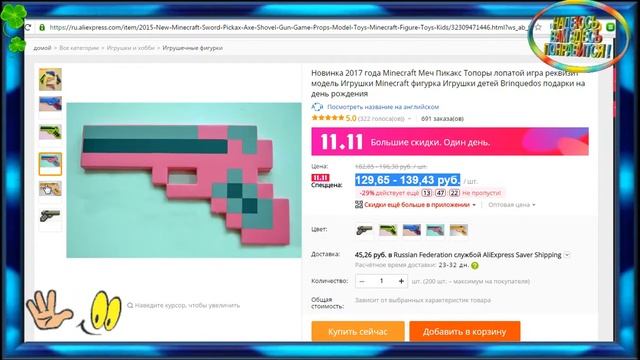Screen dimensions: 640x360
Task: Click the QR code icon for app discounts
Action: [358, 204]
